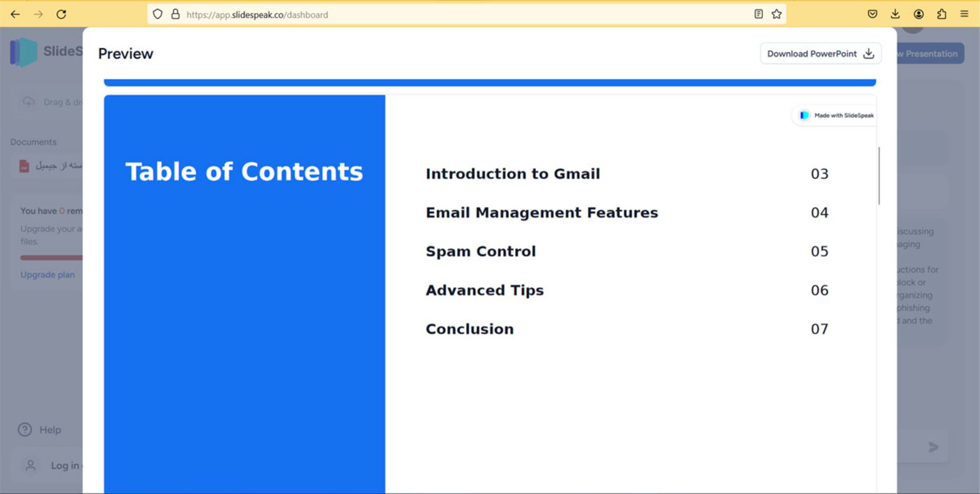This screenshot has height=494, width=980.
Task: Open the Firefox account icon
Action: (x=919, y=14)
